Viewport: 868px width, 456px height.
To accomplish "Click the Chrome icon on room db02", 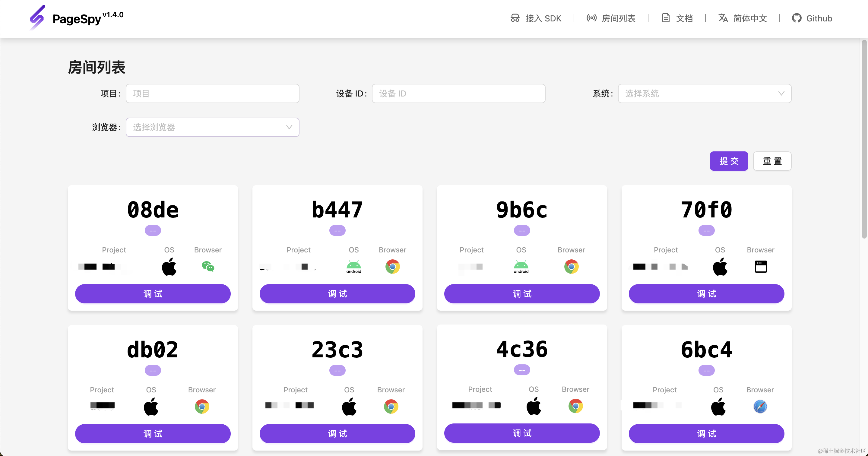I will pyautogui.click(x=201, y=407).
